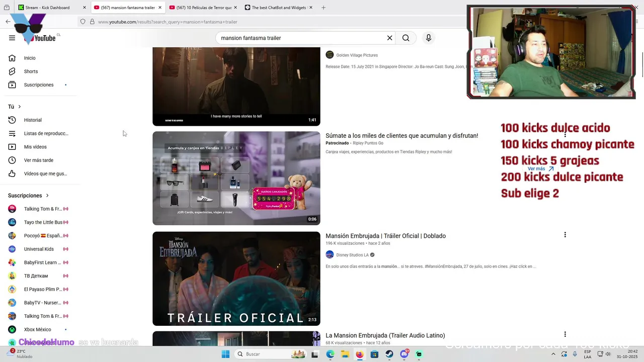644x362 pixels.
Task: Open the Ripley sponsored ad title
Action: [401, 136]
